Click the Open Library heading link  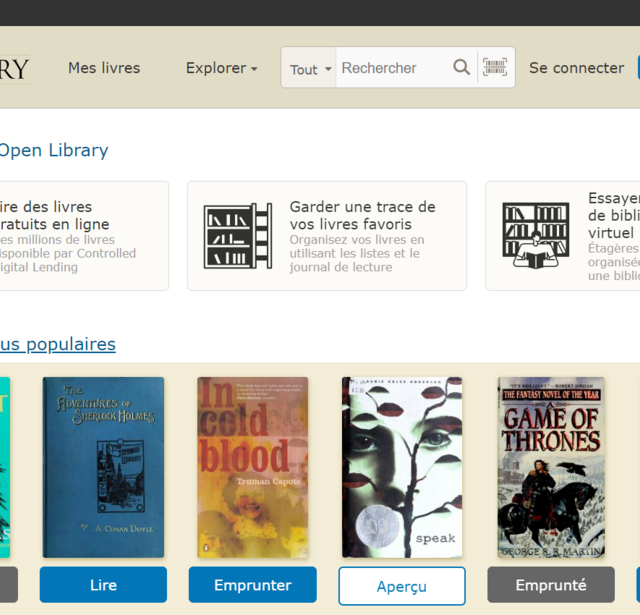(x=53, y=150)
